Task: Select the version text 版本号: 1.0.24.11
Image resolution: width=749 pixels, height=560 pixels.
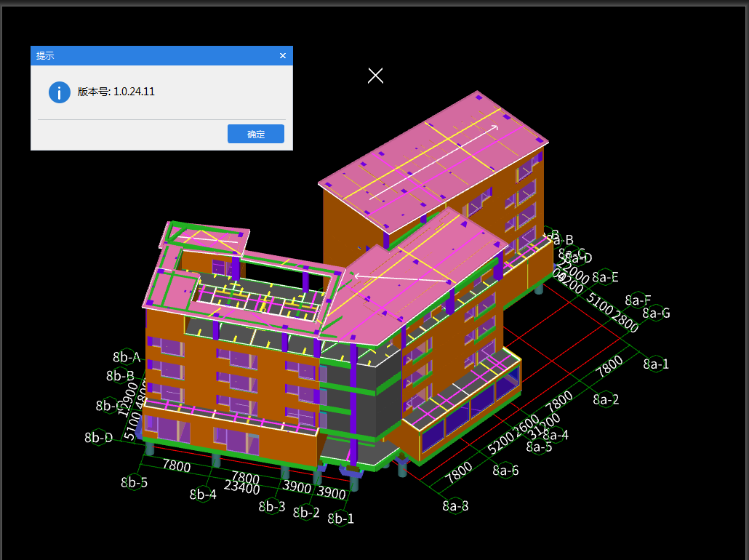Action: (116, 92)
